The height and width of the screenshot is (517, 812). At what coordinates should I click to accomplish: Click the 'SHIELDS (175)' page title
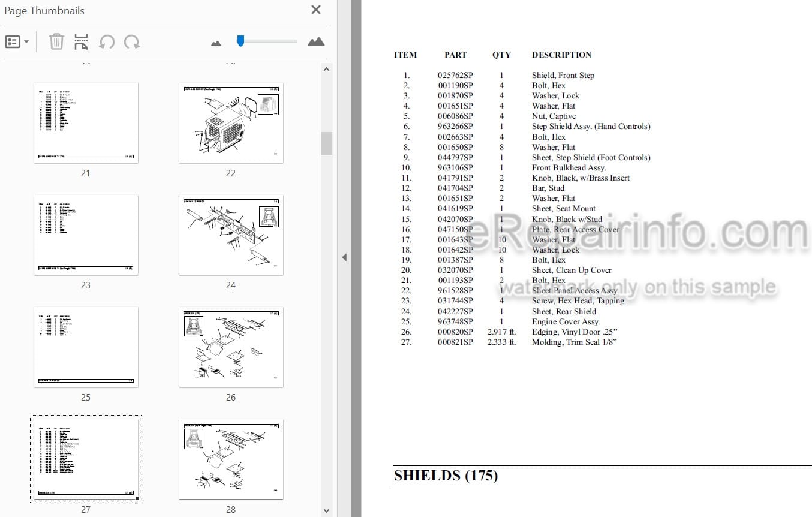coord(446,476)
